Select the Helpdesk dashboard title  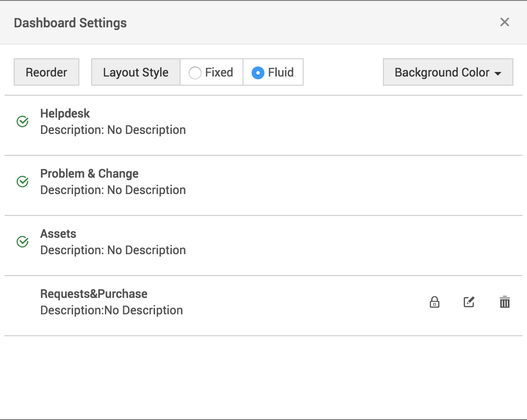pos(65,113)
